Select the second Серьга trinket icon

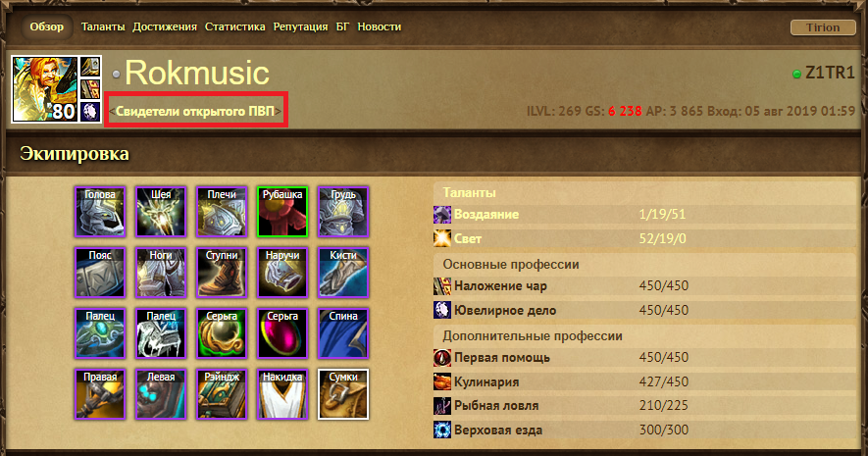(x=282, y=333)
